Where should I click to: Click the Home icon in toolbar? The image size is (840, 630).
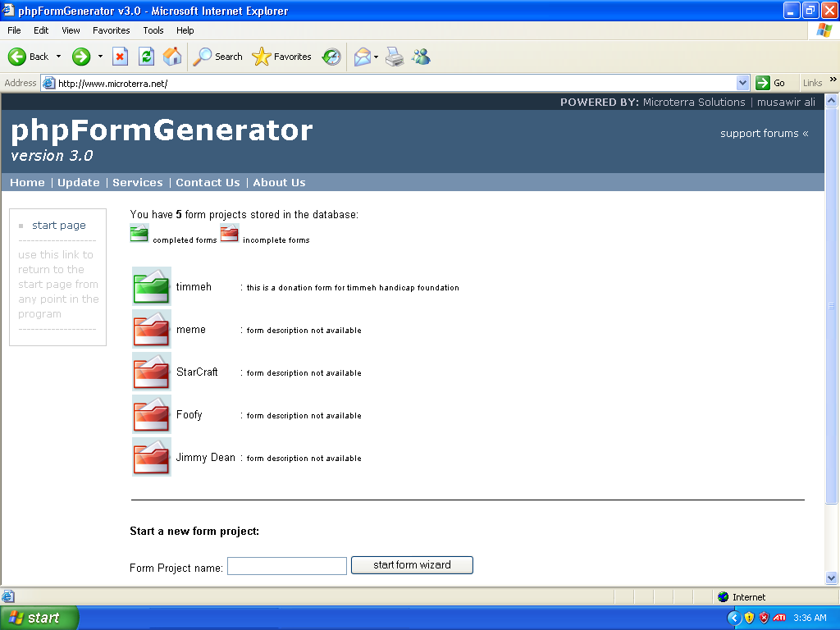coord(172,57)
